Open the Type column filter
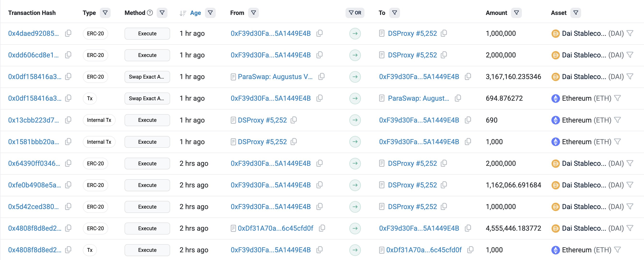Viewport: 644px width, 260px height. (x=105, y=13)
